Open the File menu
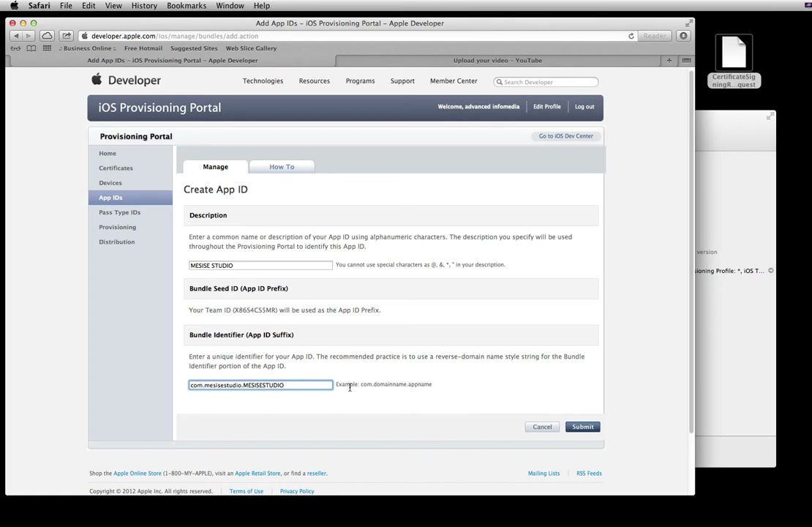The width and height of the screenshot is (812, 527). 66,6
